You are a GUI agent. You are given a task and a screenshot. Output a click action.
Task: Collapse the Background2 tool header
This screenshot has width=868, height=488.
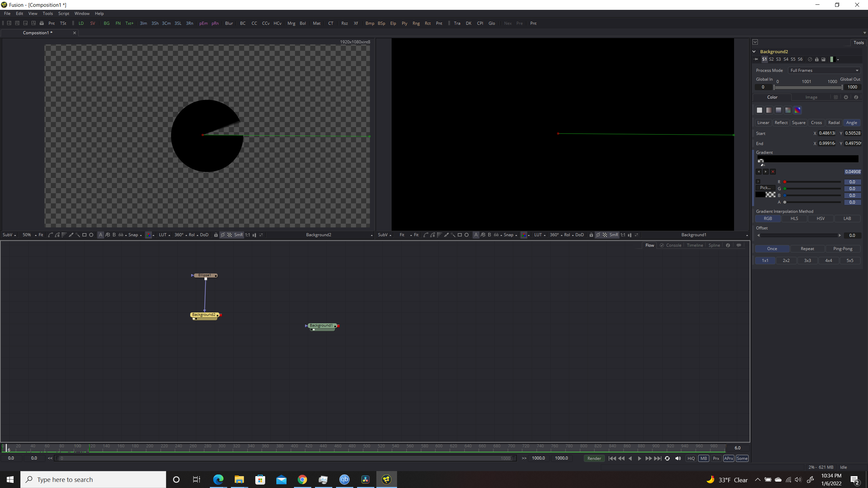click(x=754, y=52)
